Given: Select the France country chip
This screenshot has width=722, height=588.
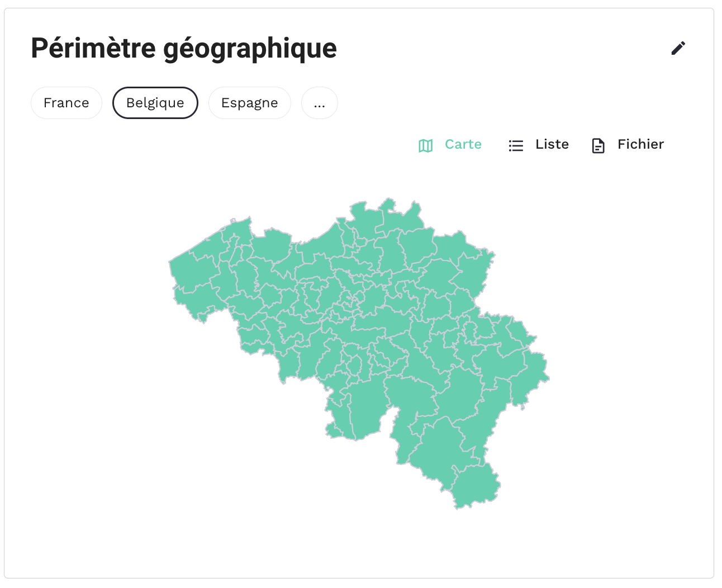Looking at the screenshot, I should 66,103.
